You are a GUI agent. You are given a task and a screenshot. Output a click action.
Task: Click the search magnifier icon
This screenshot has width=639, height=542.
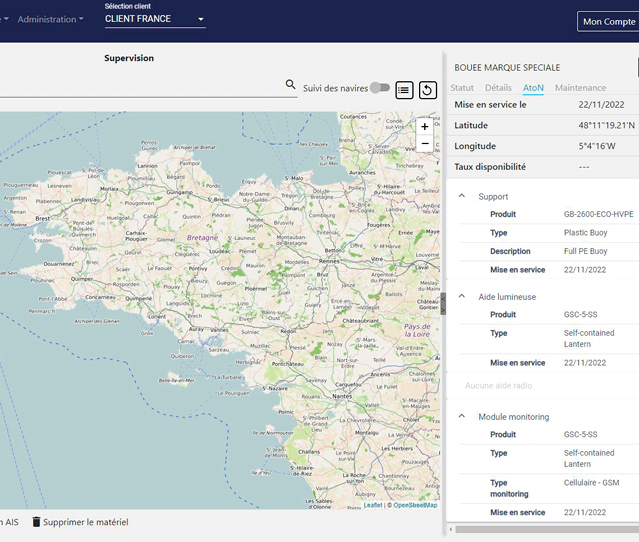290,85
